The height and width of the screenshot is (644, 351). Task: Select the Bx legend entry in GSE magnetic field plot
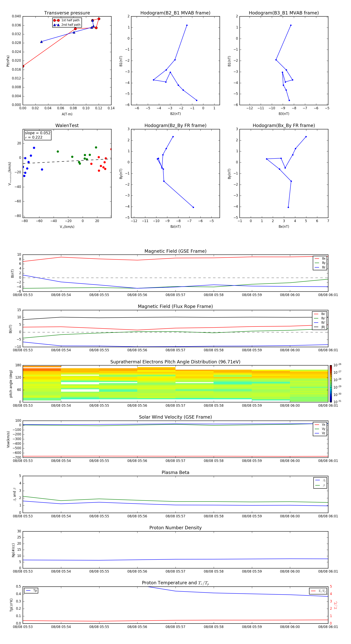[320, 259]
